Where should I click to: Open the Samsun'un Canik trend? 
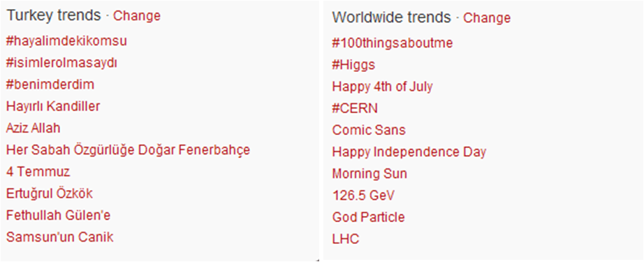click(x=59, y=237)
